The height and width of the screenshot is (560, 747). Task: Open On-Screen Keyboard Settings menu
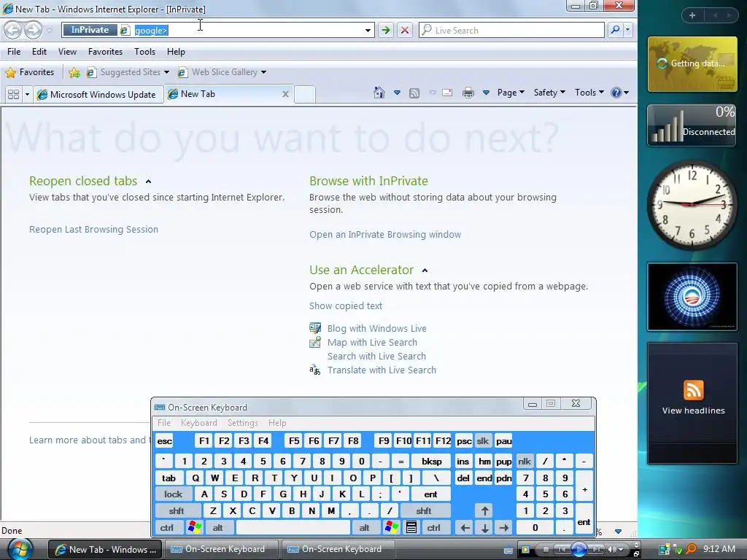click(x=242, y=423)
